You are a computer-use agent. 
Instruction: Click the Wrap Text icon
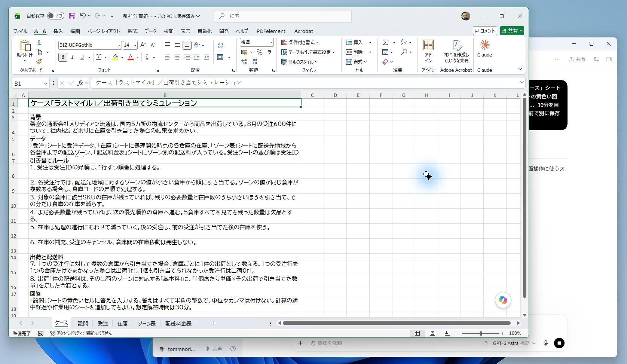click(x=221, y=45)
